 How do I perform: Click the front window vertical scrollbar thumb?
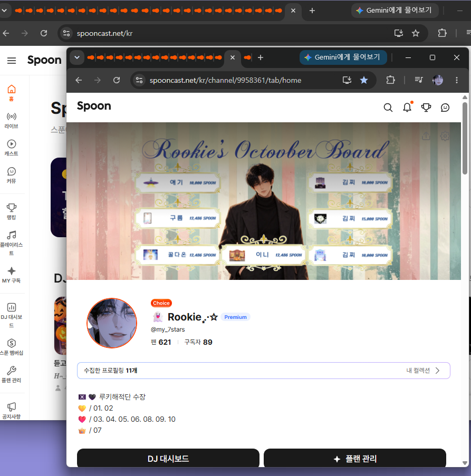(465, 139)
